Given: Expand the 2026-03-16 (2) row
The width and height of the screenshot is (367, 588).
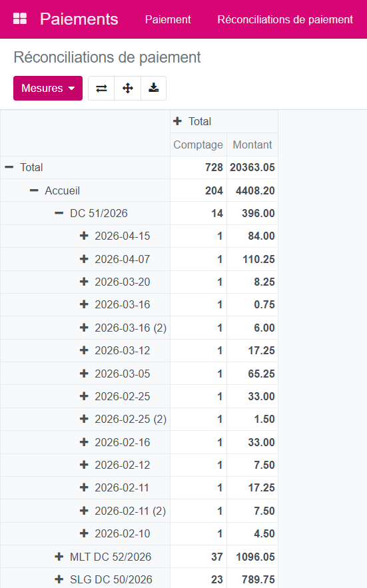Looking at the screenshot, I should [84, 328].
